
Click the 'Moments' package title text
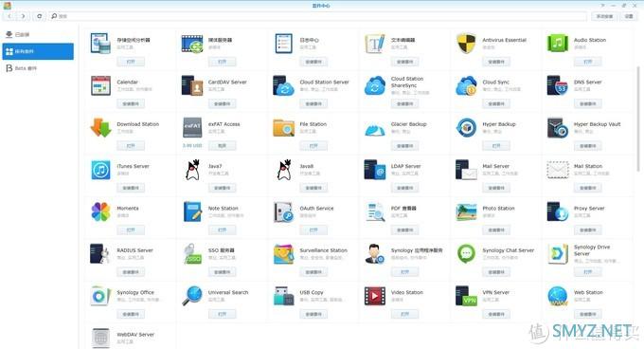point(128,209)
